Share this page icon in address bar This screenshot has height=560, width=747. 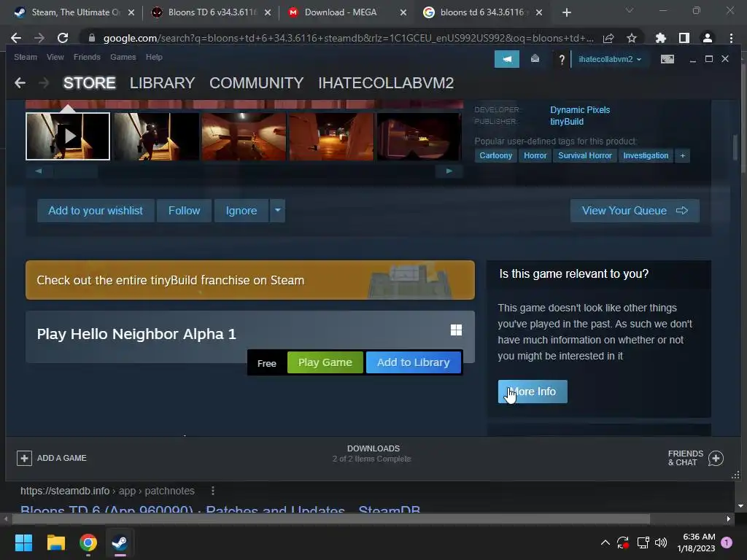tap(608, 38)
